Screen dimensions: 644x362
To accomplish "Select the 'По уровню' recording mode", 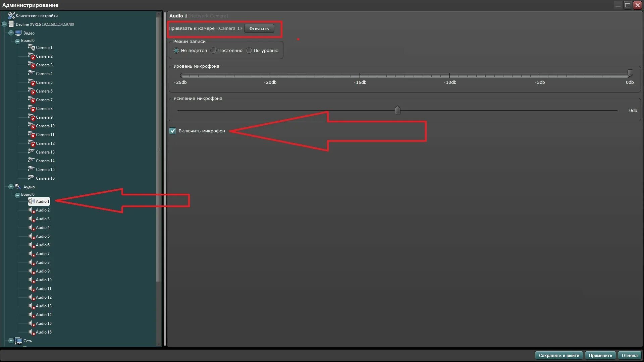I will 249,51.
